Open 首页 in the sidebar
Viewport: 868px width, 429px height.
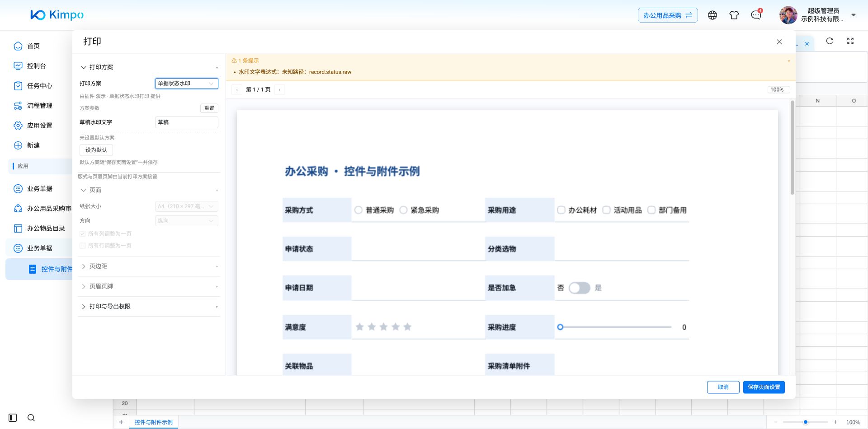[33, 46]
